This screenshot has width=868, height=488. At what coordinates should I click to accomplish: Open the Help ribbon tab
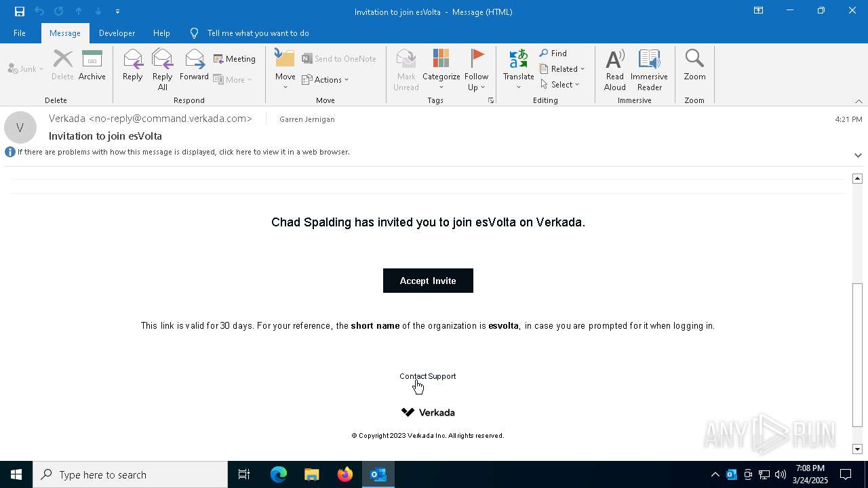click(161, 33)
